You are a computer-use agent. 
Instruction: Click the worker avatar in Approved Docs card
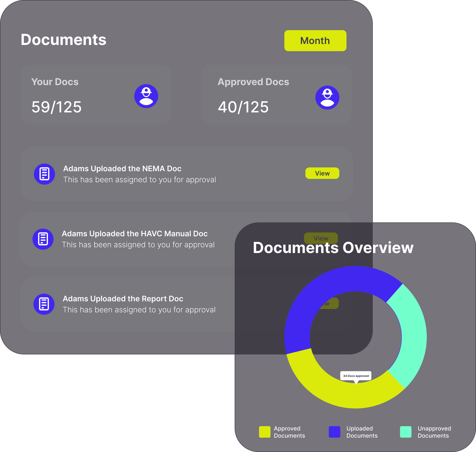(x=327, y=98)
